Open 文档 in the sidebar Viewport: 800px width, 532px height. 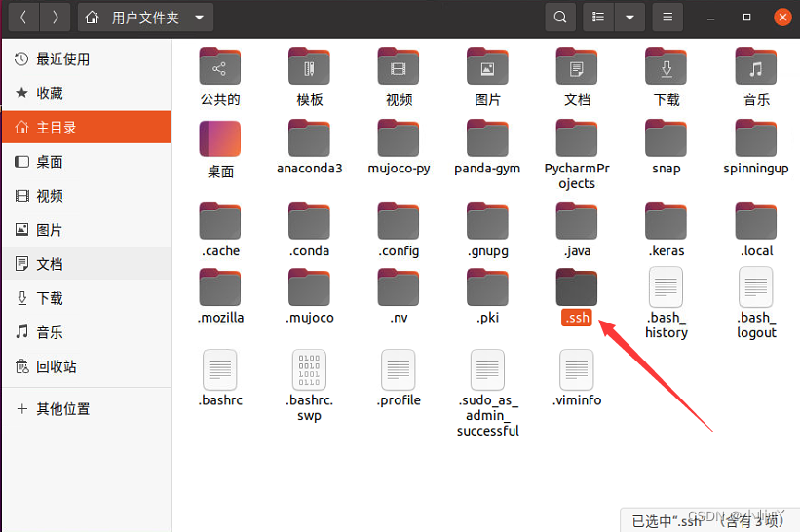pyautogui.click(x=87, y=264)
